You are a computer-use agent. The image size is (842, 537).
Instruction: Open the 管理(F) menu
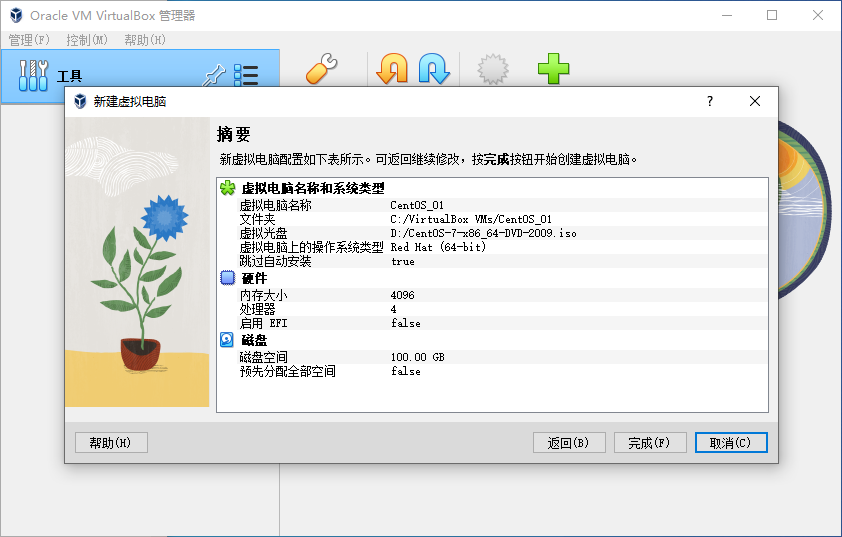pyautogui.click(x=29, y=40)
